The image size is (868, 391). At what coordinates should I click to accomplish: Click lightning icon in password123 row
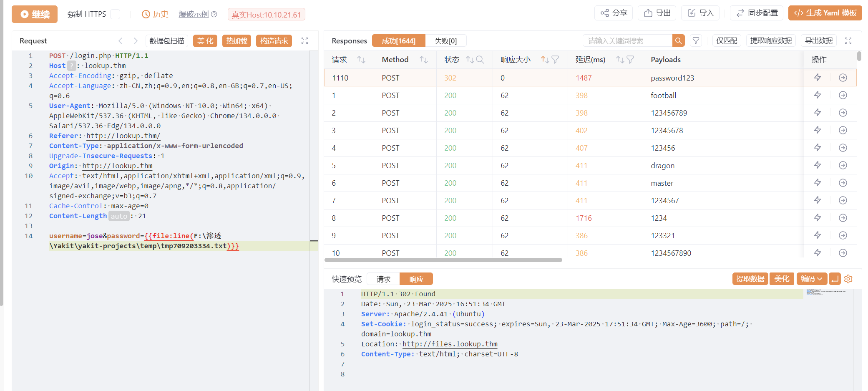tap(818, 78)
